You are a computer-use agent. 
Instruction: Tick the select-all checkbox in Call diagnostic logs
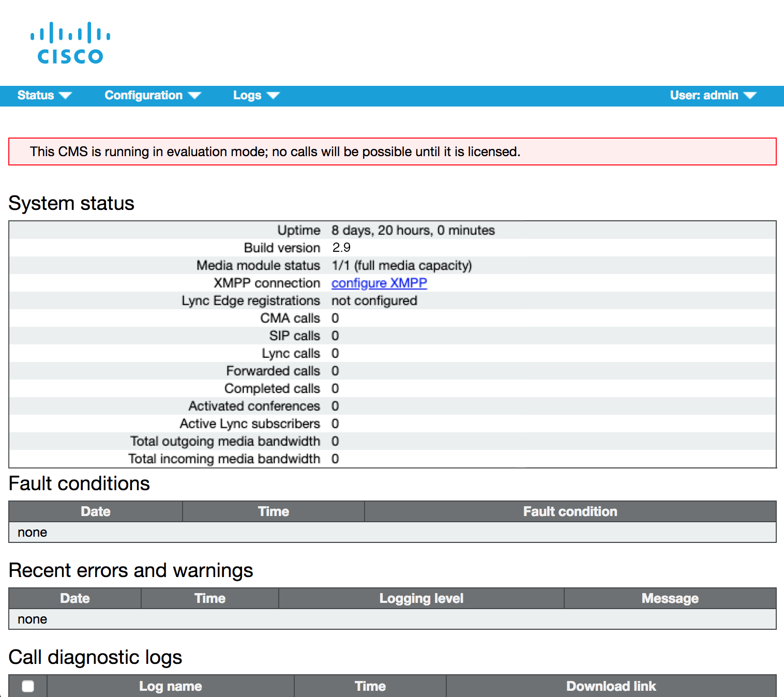tap(28, 686)
